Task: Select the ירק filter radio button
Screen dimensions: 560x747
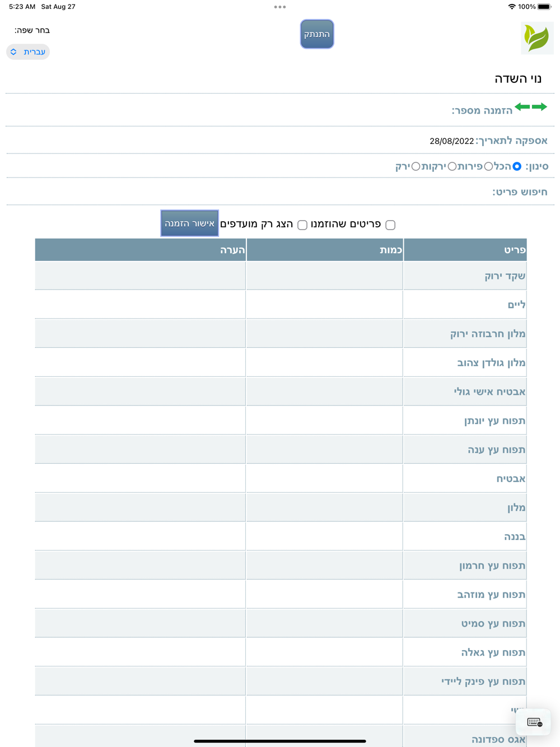Action: pos(416,166)
